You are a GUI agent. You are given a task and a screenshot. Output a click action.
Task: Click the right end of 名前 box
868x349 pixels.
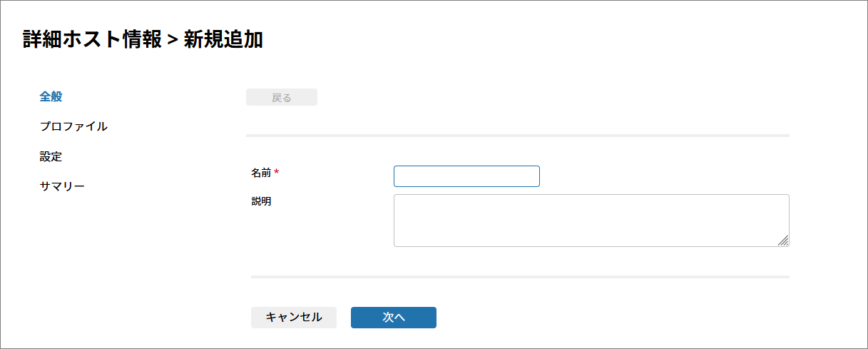point(535,176)
